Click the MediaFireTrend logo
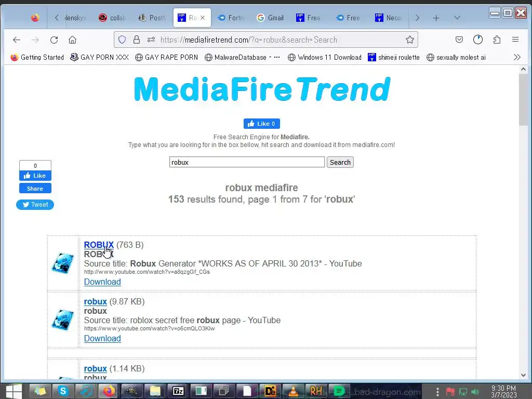 (x=262, y=89)
